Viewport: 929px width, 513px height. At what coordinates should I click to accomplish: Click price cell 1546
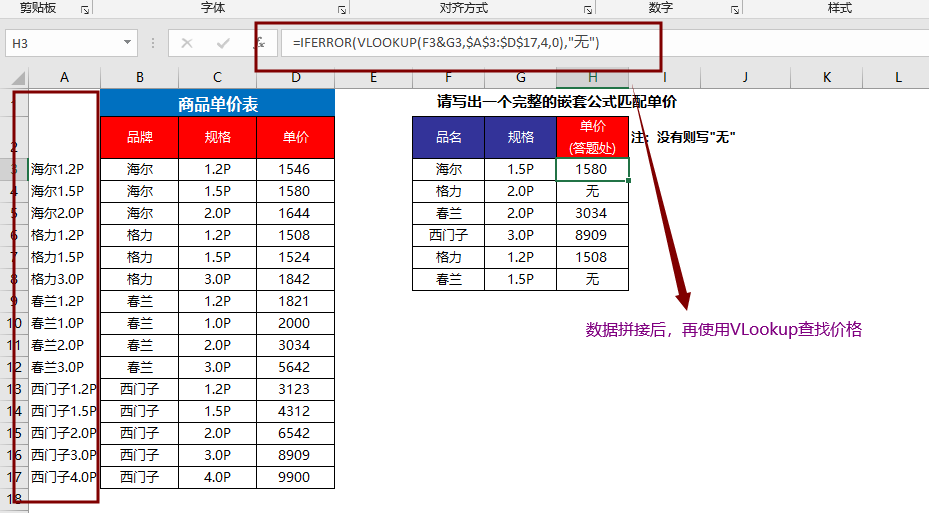point(296,169)
